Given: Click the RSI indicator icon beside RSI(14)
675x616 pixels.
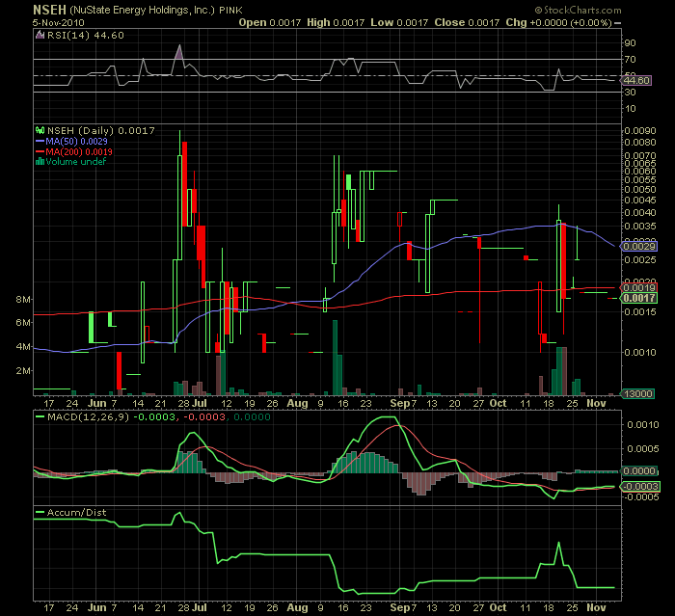Looking at the screenshot, I should [40, 36].
